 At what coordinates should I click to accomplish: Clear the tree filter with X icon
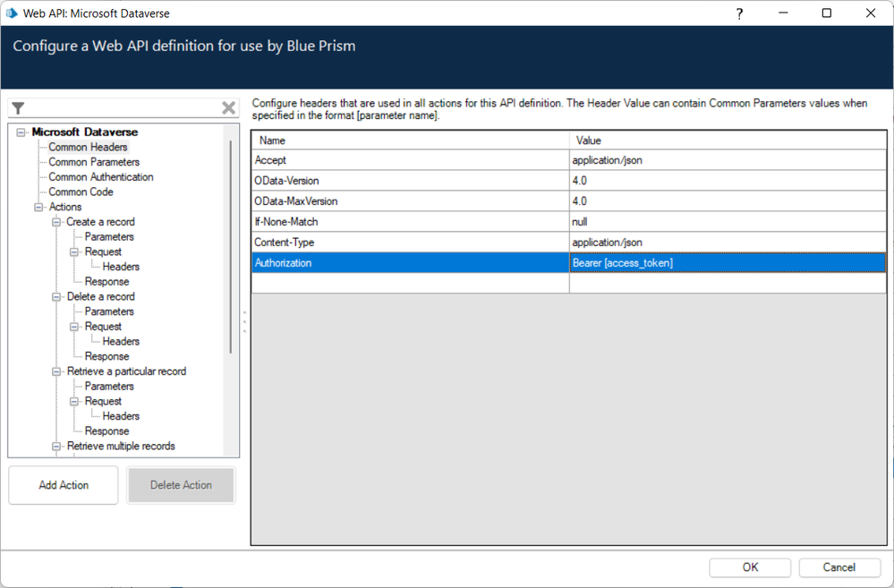(228, 108)
